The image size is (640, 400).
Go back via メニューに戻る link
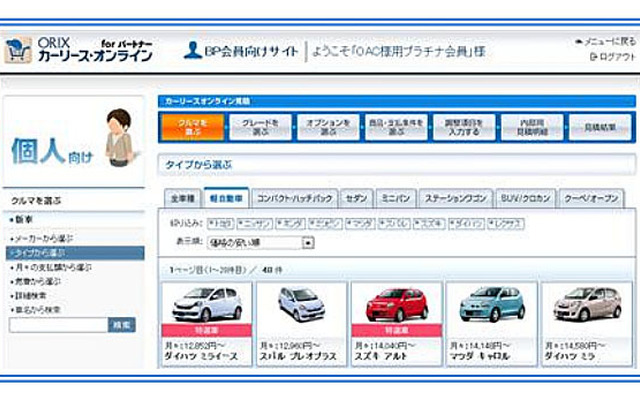606,41
